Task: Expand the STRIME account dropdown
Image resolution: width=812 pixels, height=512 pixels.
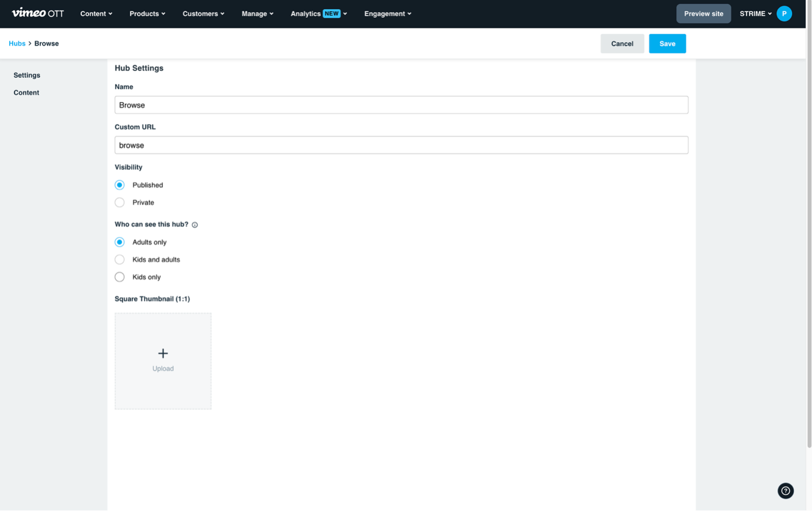Action: pyautogui.click(x=756, y=14)
